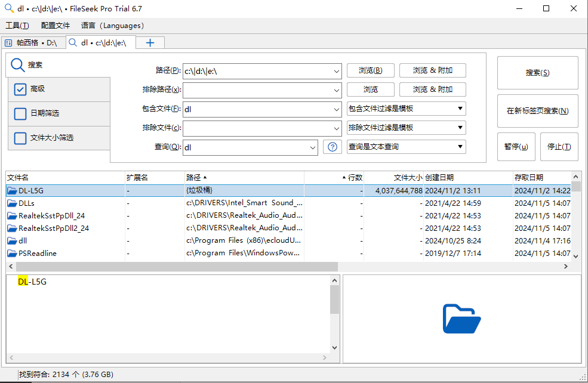
Task: Sort by the 文件名 column header
Action: [65, 178]
